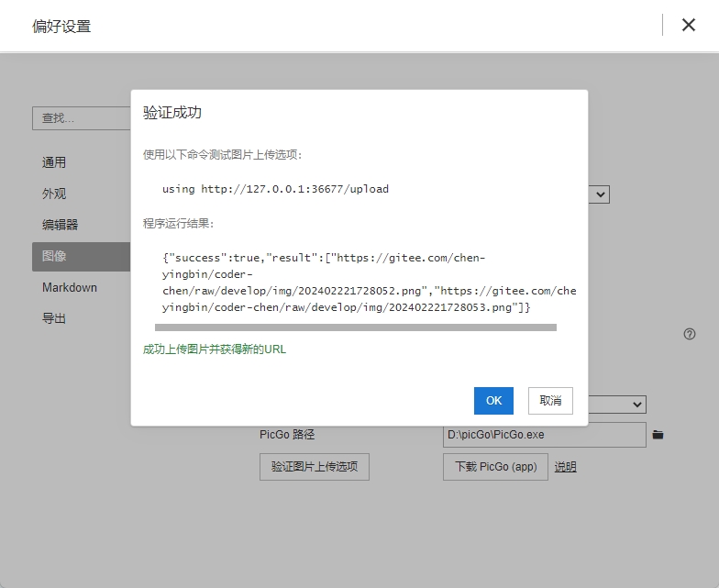Click the OK button in the dialog

point(493,400)
